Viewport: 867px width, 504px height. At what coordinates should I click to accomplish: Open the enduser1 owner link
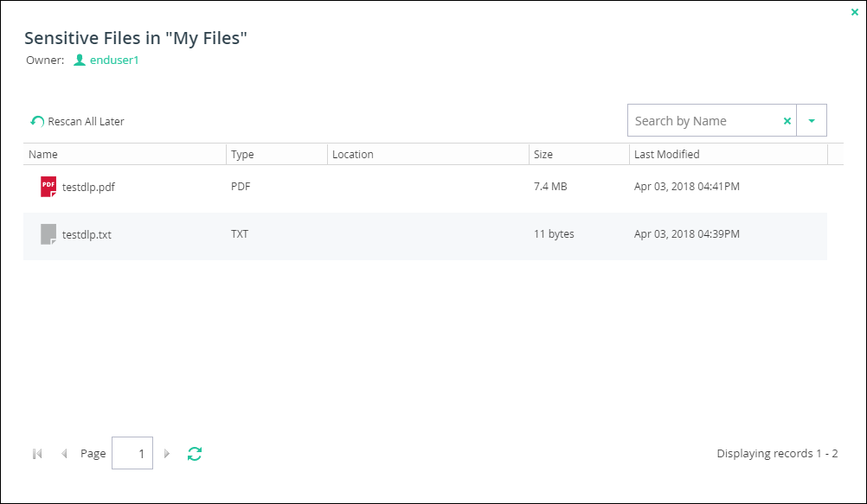(x=114, y=60)
